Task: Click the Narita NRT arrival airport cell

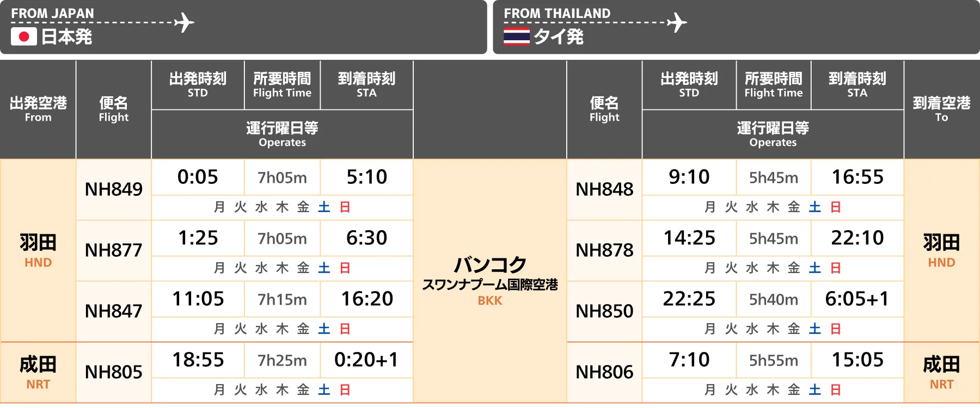Action: coord(941,373)
